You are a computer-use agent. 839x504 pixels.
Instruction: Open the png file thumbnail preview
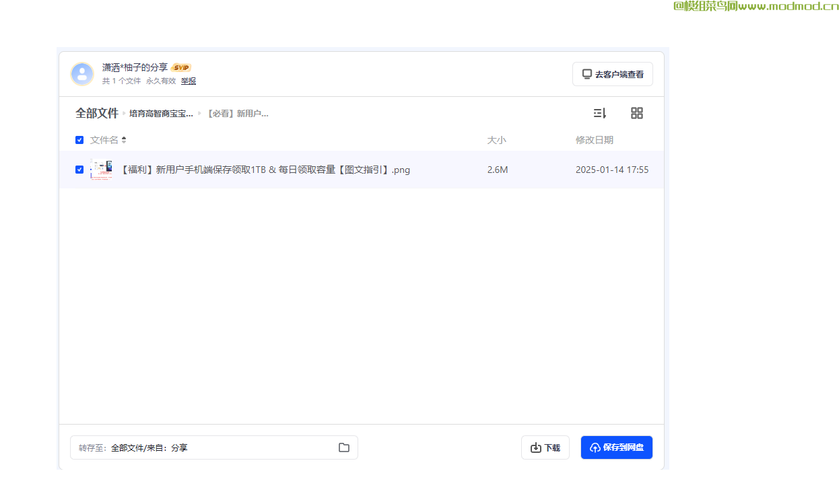click(101, 170)
